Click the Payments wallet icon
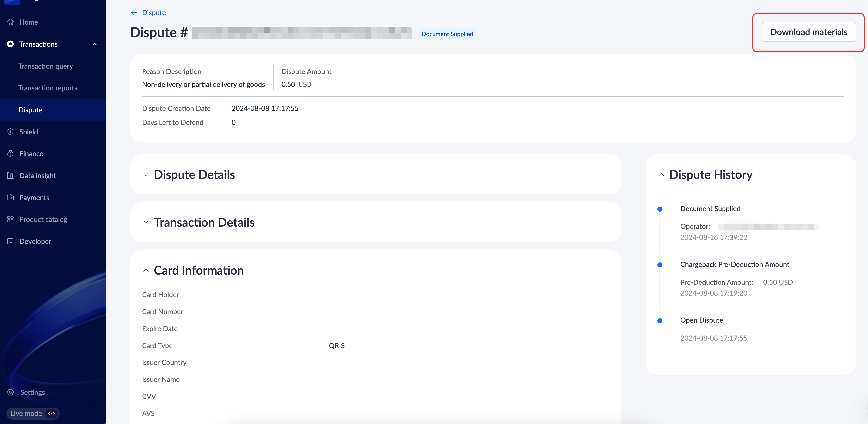This screenshot has height=424, width=868. tap(10, 198)
